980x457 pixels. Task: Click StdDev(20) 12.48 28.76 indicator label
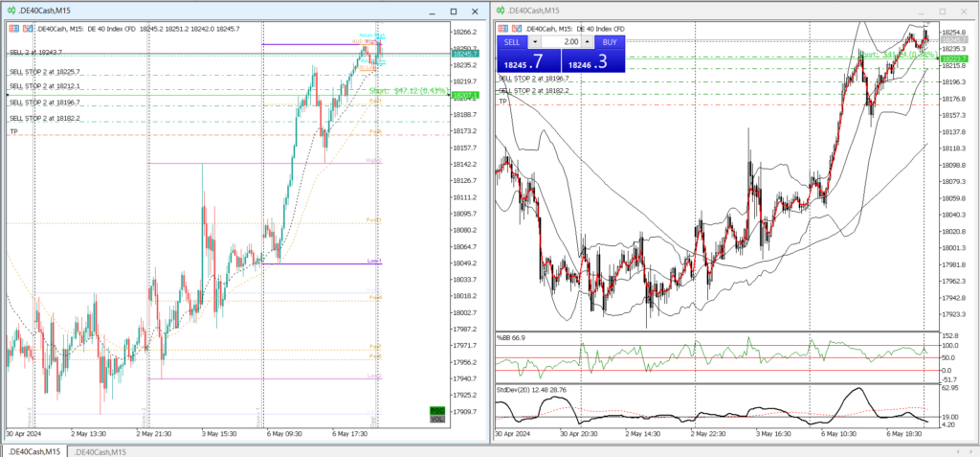point(531,390)
